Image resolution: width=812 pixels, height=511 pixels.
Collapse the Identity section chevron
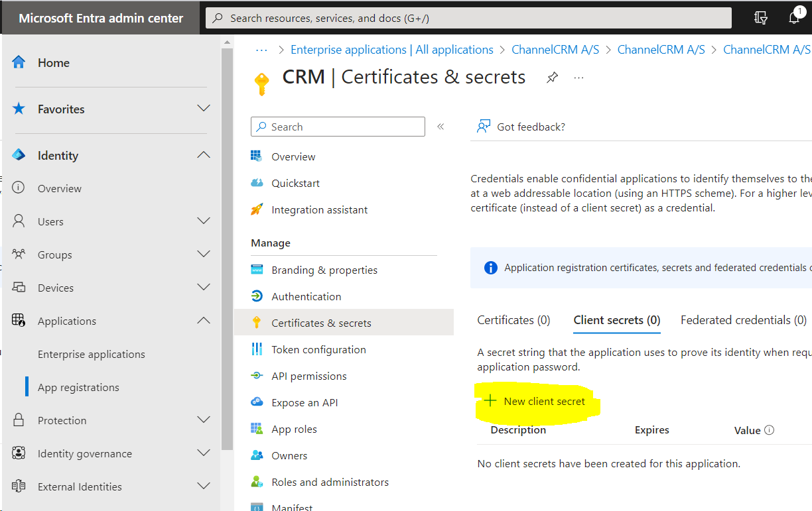point(204,154)
